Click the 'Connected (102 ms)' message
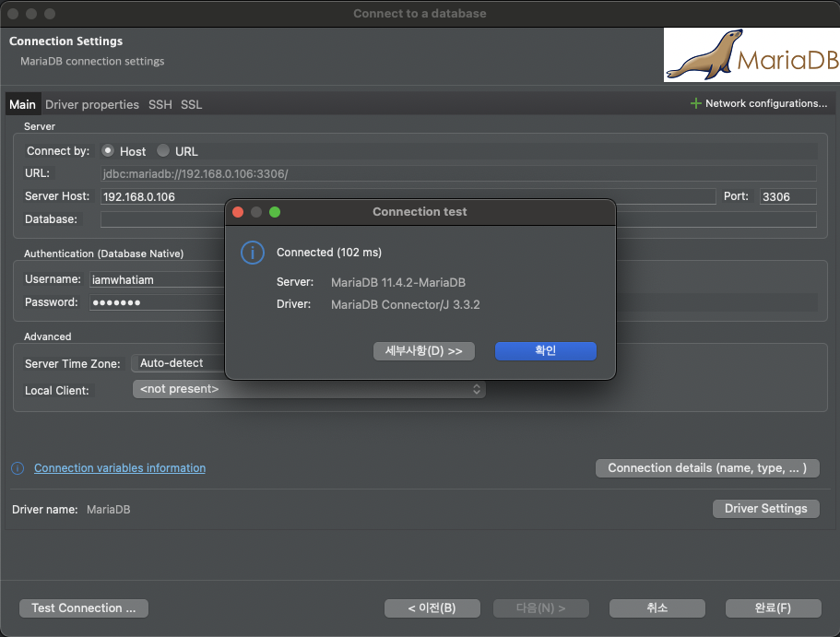 pos(329,253)
